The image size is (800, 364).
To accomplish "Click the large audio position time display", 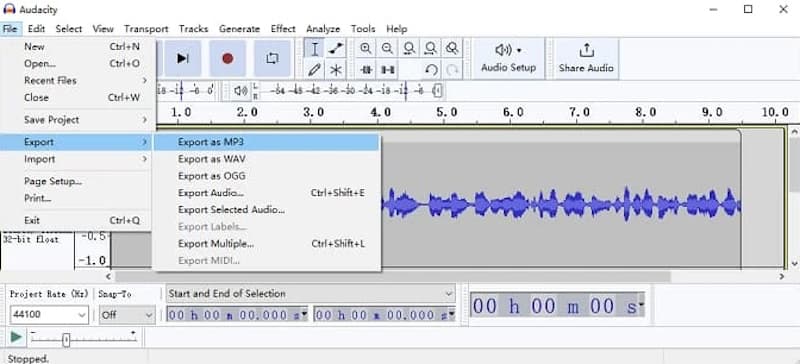I will point(554,306).
